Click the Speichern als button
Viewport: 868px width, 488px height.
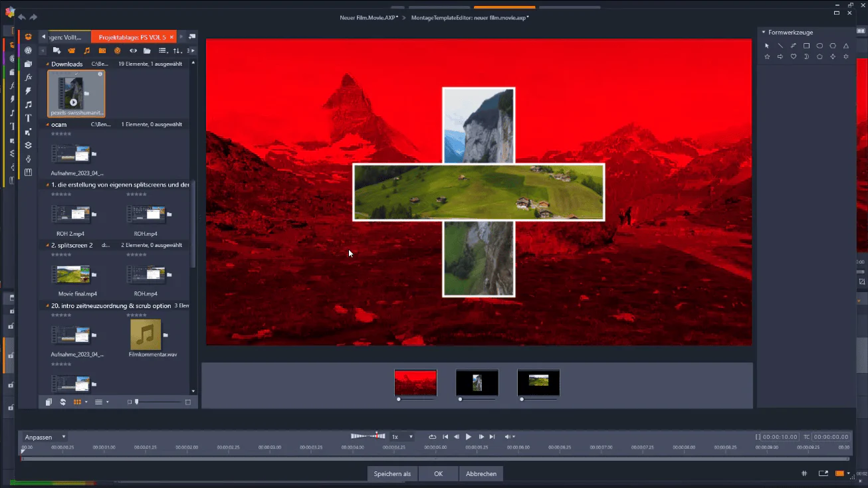tap(392, 474)
